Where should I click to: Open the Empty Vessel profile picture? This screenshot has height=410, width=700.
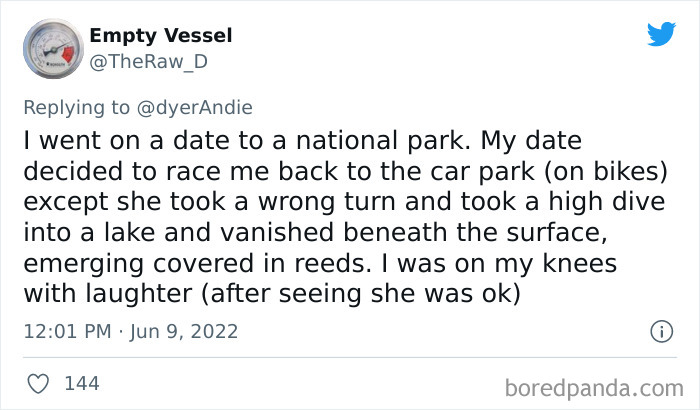(52, 48)
